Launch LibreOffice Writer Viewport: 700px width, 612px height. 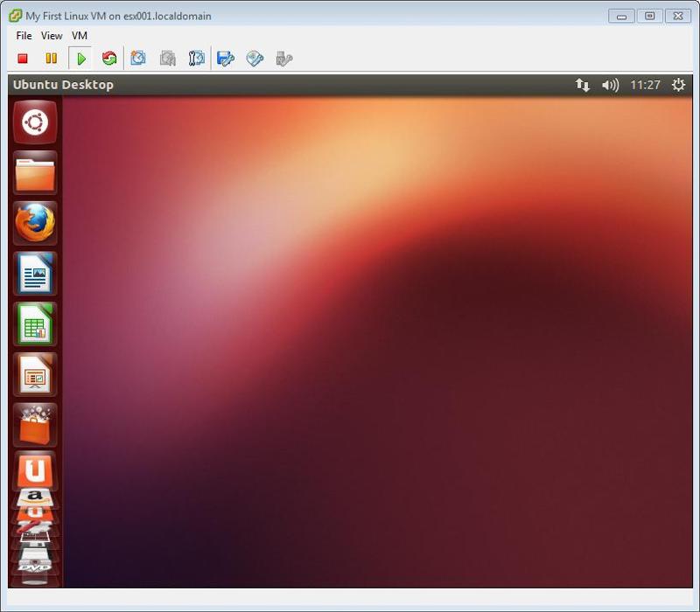(35, 272)
